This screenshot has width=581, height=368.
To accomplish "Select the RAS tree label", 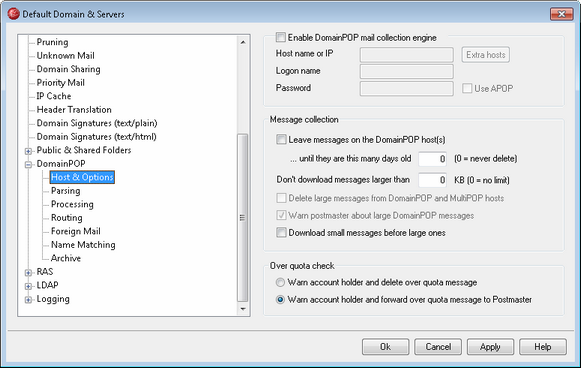I will [x=45, y=272].
